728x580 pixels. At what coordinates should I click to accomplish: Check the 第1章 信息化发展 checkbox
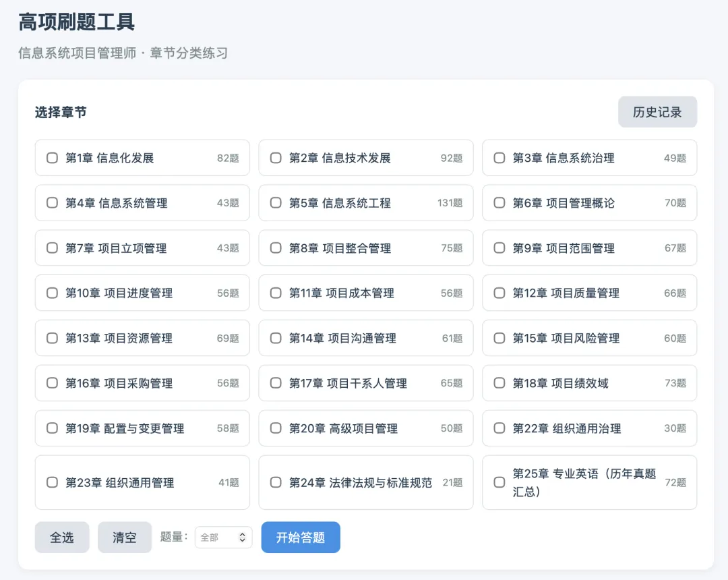[x=52, y=158]
